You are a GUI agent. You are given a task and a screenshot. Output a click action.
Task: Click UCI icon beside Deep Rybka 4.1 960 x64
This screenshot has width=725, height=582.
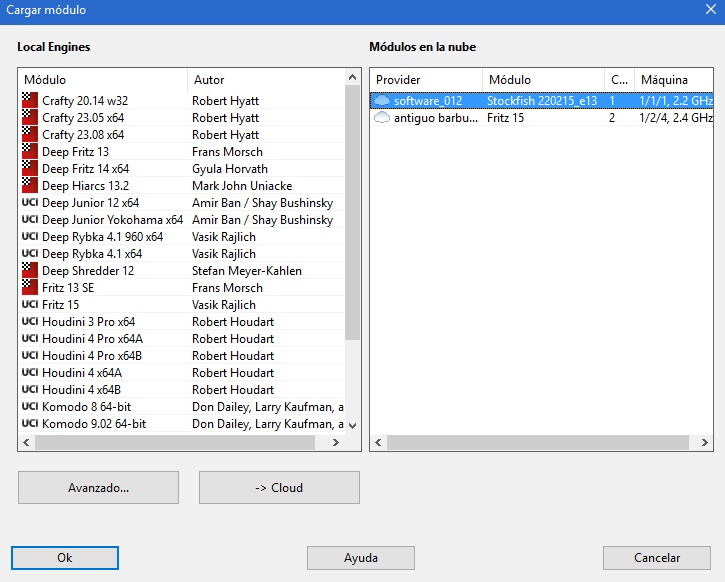click(30, 236)
